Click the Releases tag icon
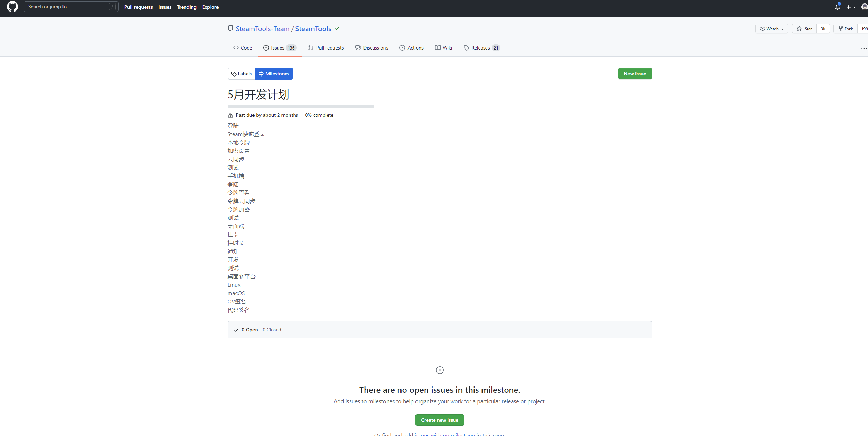Image resolution: width=868 pixels, height=436 pixels. click(466, 48)
